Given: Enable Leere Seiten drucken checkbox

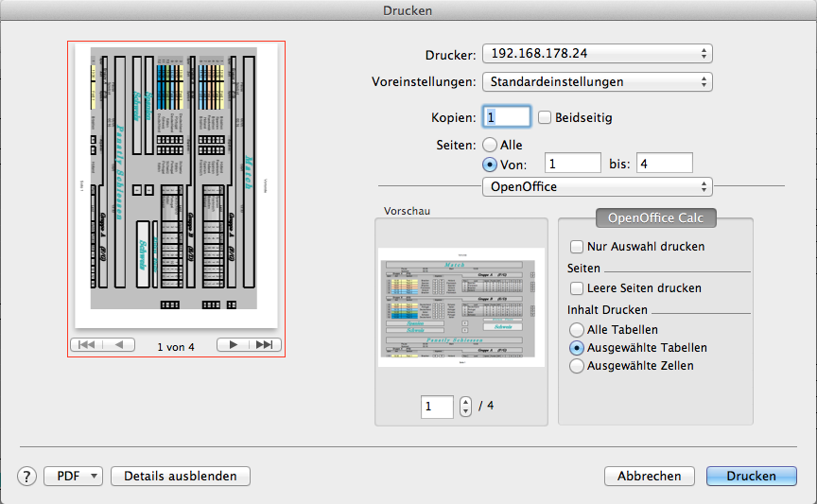Looking at the screenshot, I should point(577,288).
